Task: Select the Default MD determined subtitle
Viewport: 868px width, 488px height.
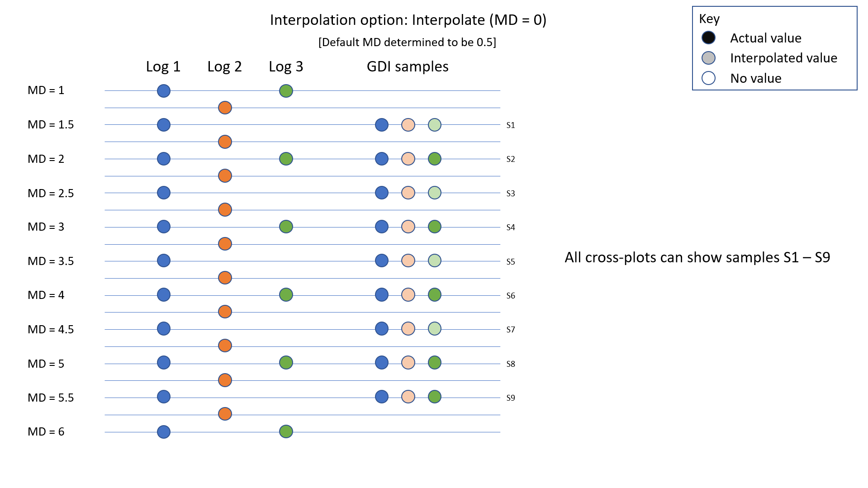Action: coord(407,43)
